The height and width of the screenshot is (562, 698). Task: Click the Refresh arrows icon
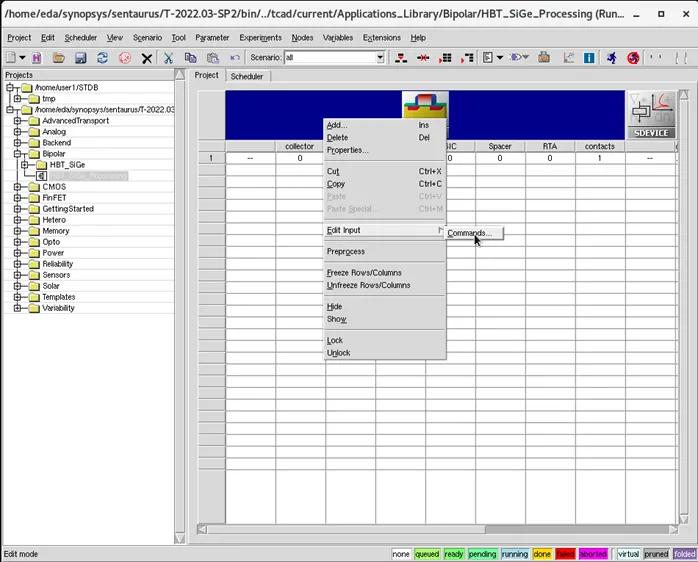click(102, 57)
